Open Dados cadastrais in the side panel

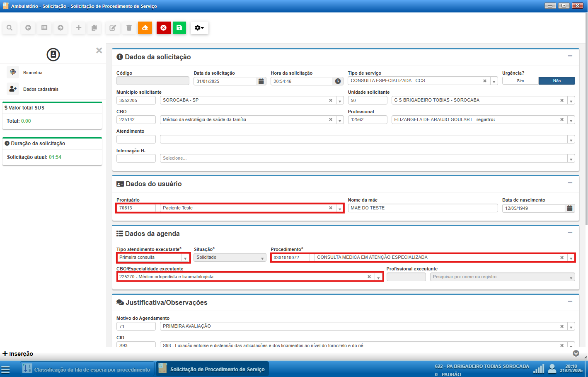41,89
